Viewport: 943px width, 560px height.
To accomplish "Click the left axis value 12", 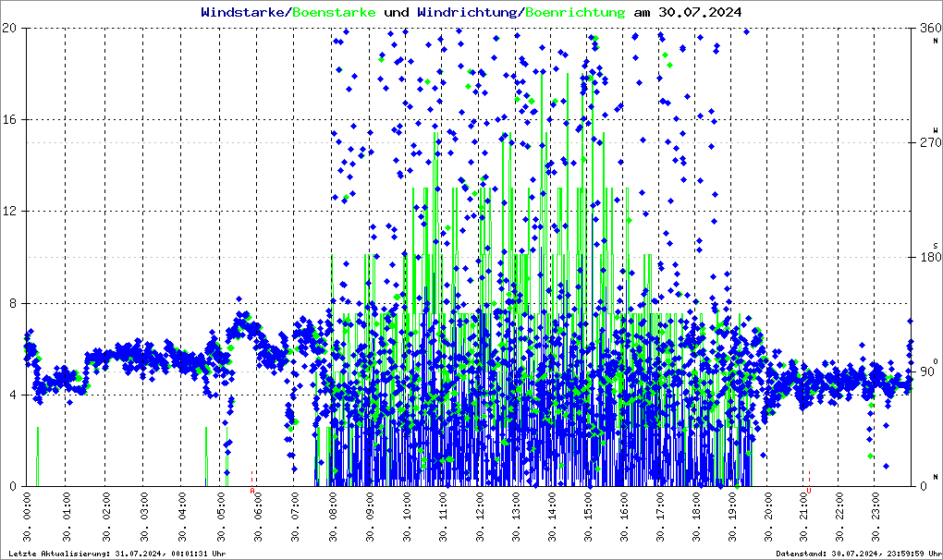I will click(x=9, y=212).
